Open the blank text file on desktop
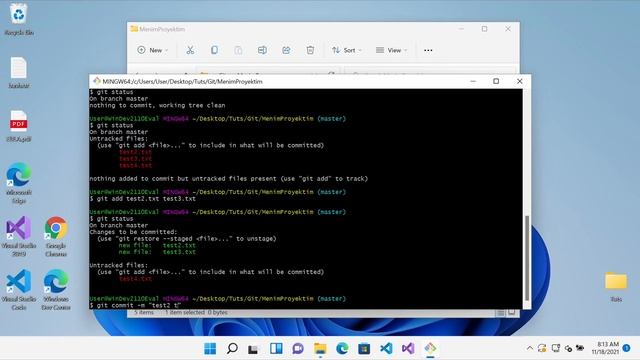Viewport: 640px width, 360px height. 19,73
